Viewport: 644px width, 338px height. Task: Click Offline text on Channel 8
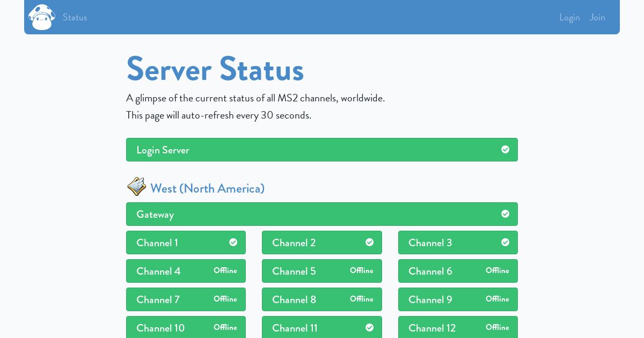pyautogui.click(x=362, y=299)
